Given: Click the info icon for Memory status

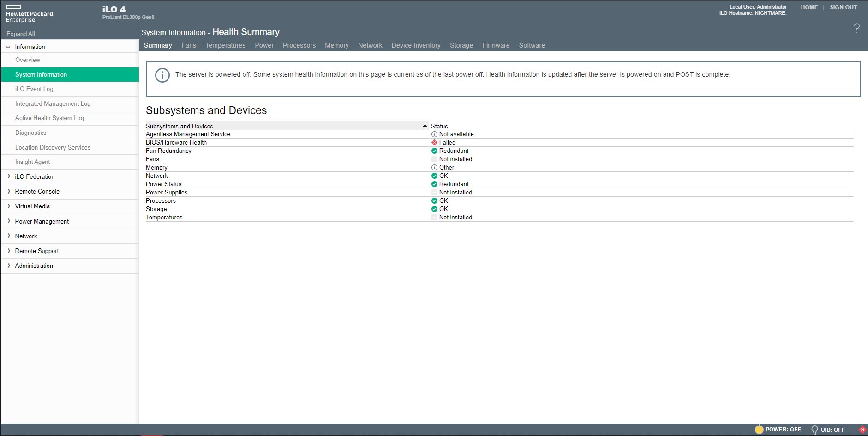Looking at the screenshot, I should pos(434,168).
